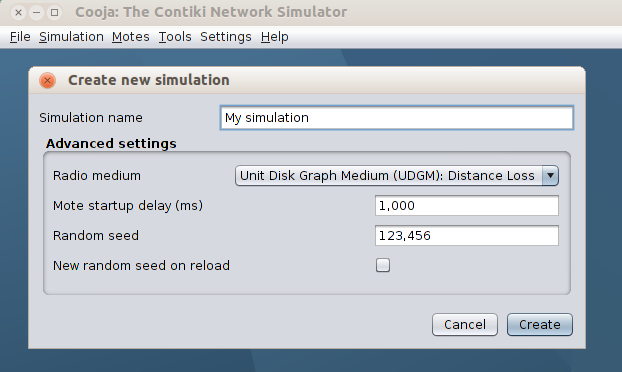Viewport: 622px width, 372px height.
Task: Open the File menu
Action: 20,37
